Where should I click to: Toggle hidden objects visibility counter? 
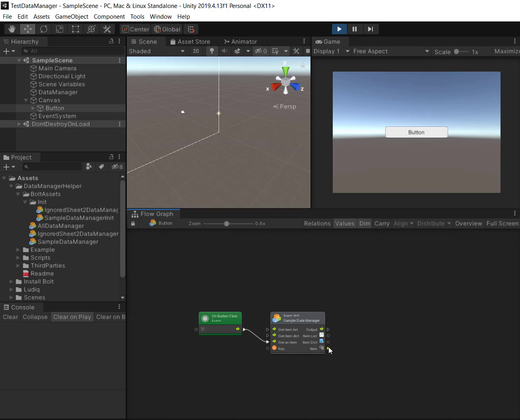[x=261, y=51]
